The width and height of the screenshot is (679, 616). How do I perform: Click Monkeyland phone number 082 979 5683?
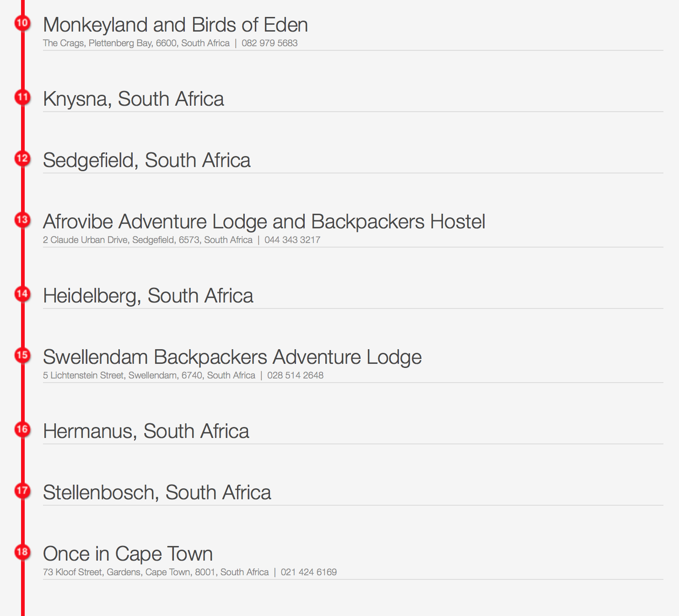269,43
